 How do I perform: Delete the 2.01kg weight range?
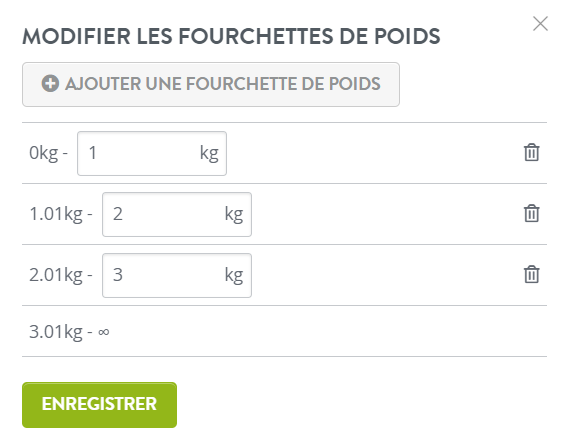point(531,274)
